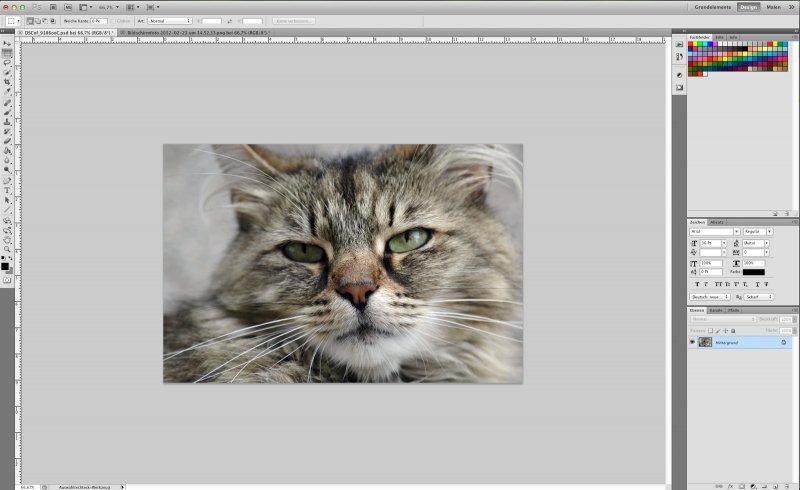The image size is (800, 490).
Task: Select the Blur tool
Action: pyautogui.click(x=7, y=160)
